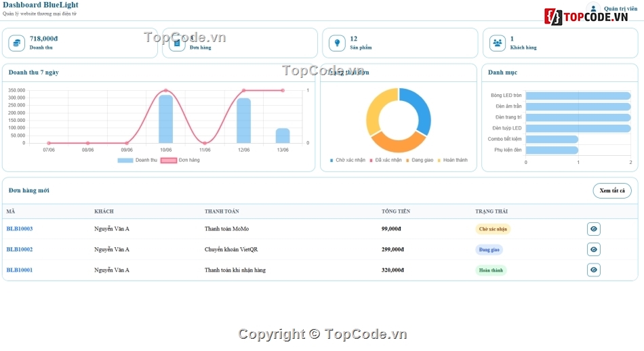644x351 pixels.
Task: Click the 10/06 line chart peak point
Action: (165, 90)
